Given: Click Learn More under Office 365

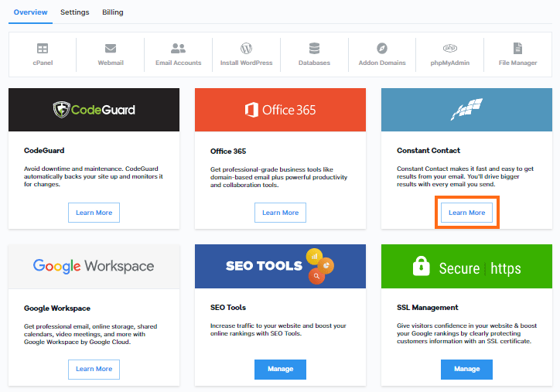Looking at the screenshot, I should click(280, 213).
